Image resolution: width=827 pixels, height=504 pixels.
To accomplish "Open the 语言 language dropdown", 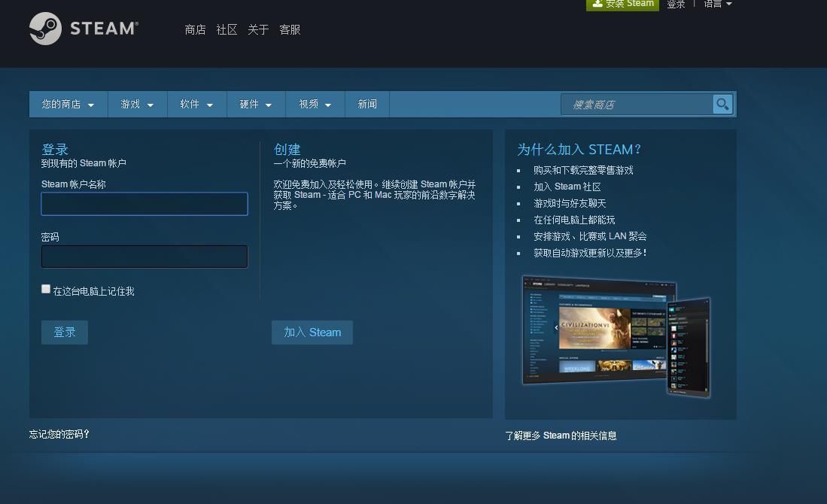I will [718, 4].
